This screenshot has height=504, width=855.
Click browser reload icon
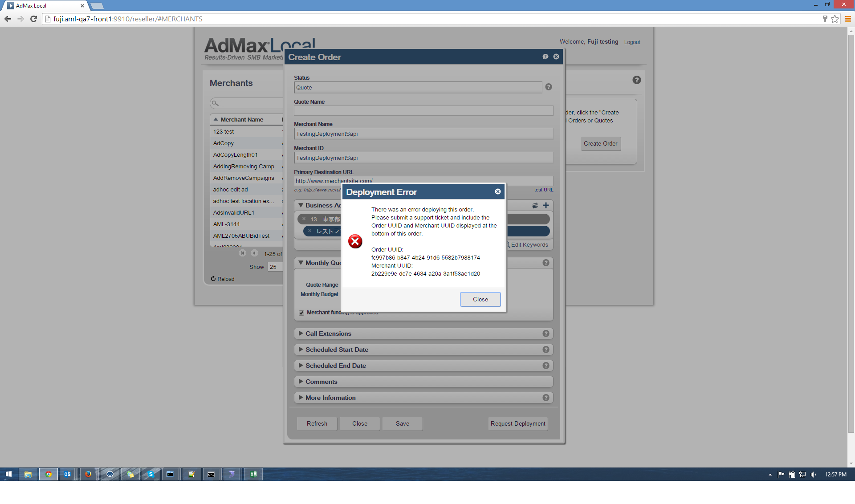tap(33, 19)
